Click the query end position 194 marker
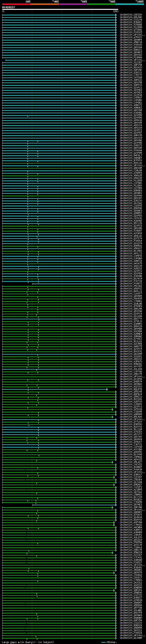This screenshot has width=146, height=644. click(x=115, y=11)
